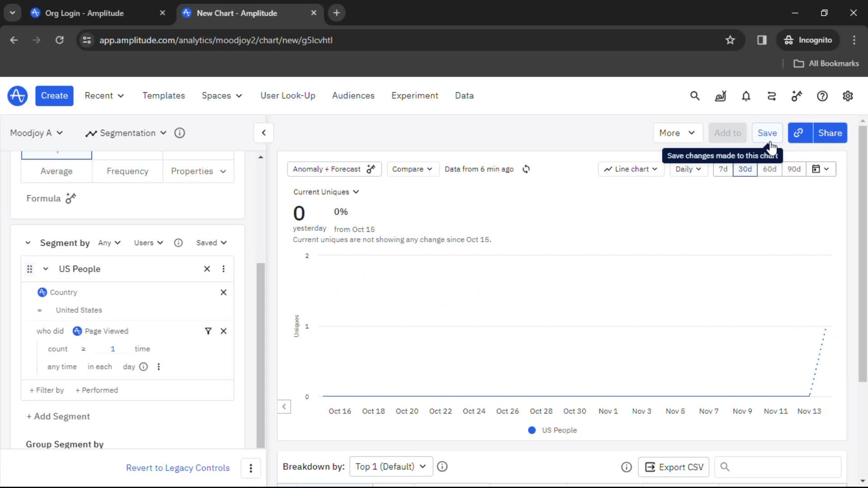
Task: Open the calendar date picker dropdown
Action: [x=821, y=169]
